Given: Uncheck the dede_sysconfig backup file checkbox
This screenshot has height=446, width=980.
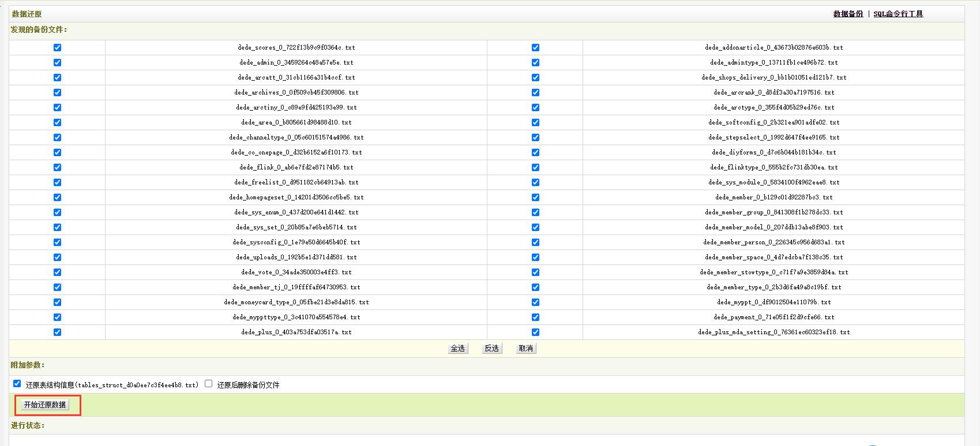Looking at the screenshot, I should tap(57, 242).
